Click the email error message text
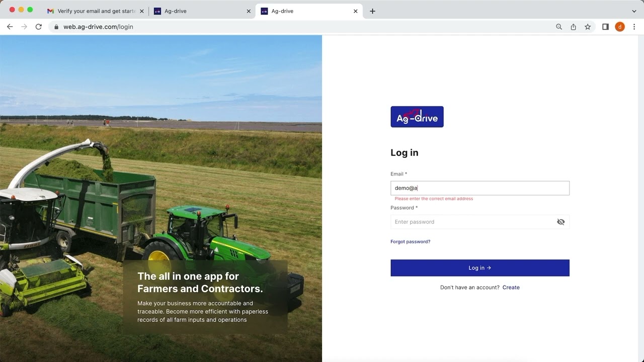 [x=434, y=199]
